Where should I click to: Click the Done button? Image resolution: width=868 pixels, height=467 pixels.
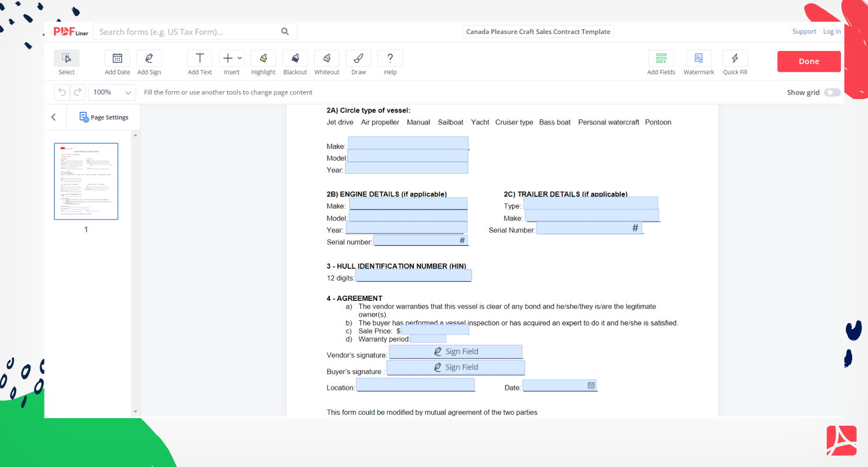pyautogui.click(x=809, y=61)
